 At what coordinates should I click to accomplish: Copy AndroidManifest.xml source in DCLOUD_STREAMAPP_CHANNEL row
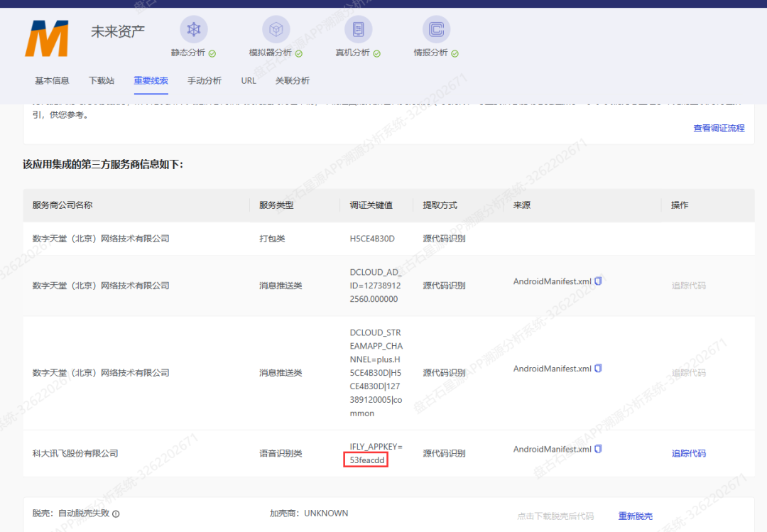click(x=598, y=368)
